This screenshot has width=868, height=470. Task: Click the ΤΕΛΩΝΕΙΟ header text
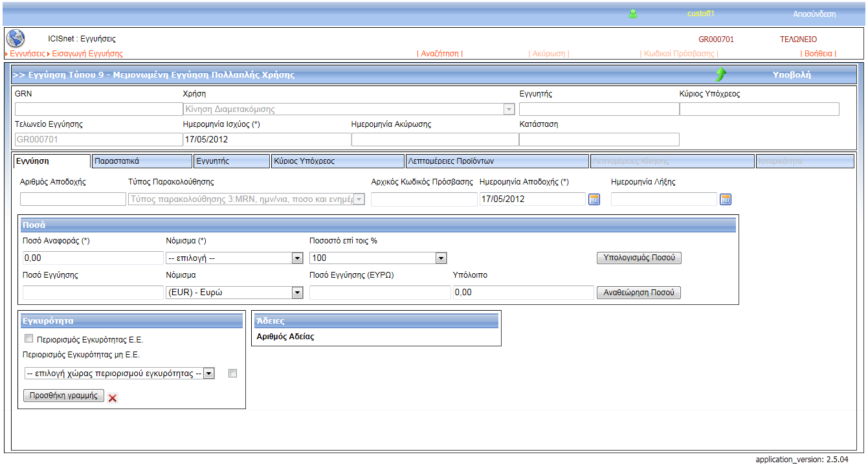tap(799, 39)
